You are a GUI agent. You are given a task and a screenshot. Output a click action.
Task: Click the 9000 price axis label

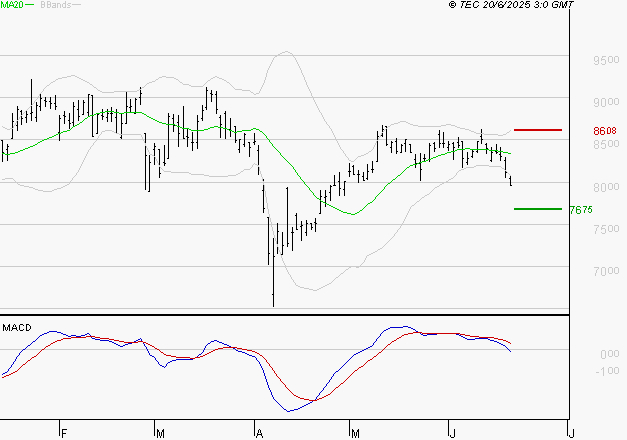604,102
